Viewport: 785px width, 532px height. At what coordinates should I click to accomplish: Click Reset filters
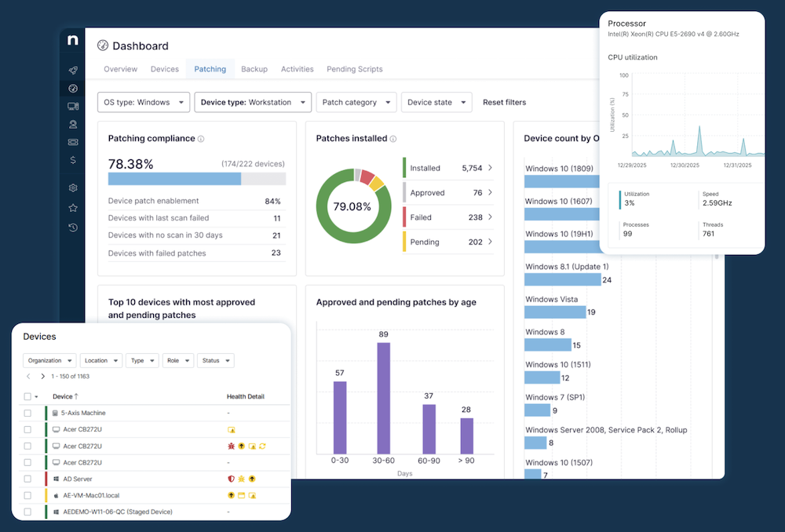504,102
